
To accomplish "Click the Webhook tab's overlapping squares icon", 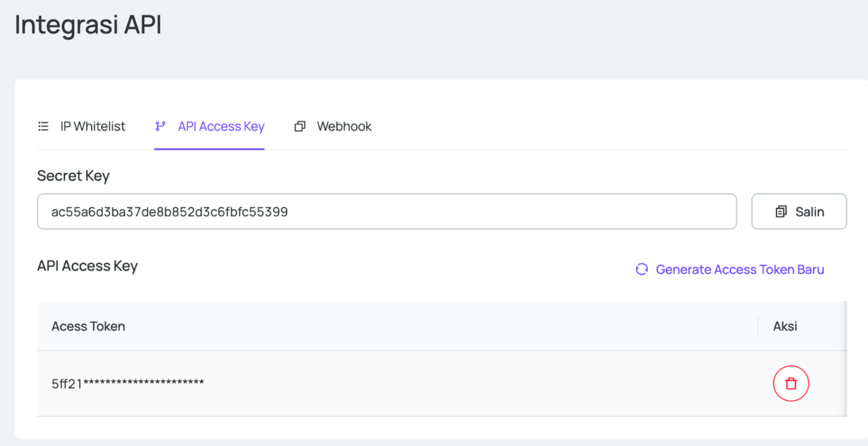I will (300, 126).
